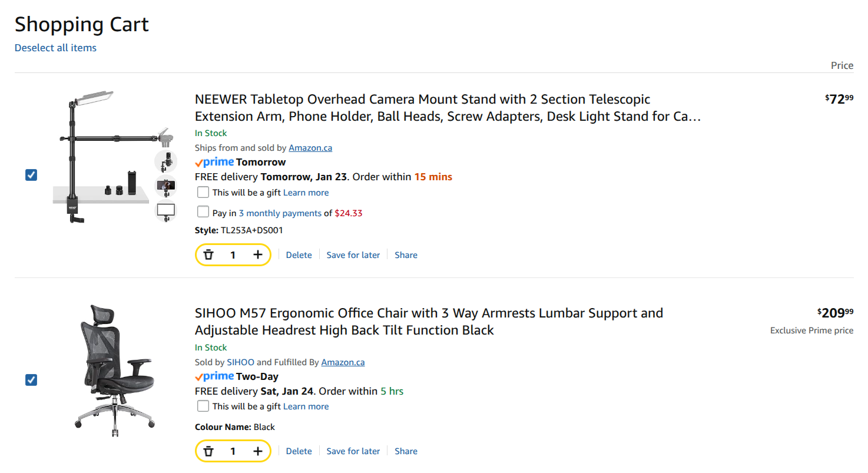868x473 pixels.
Task: Uncheck the SIHOO office chair selection checkbox
Action: coord(31,380)
